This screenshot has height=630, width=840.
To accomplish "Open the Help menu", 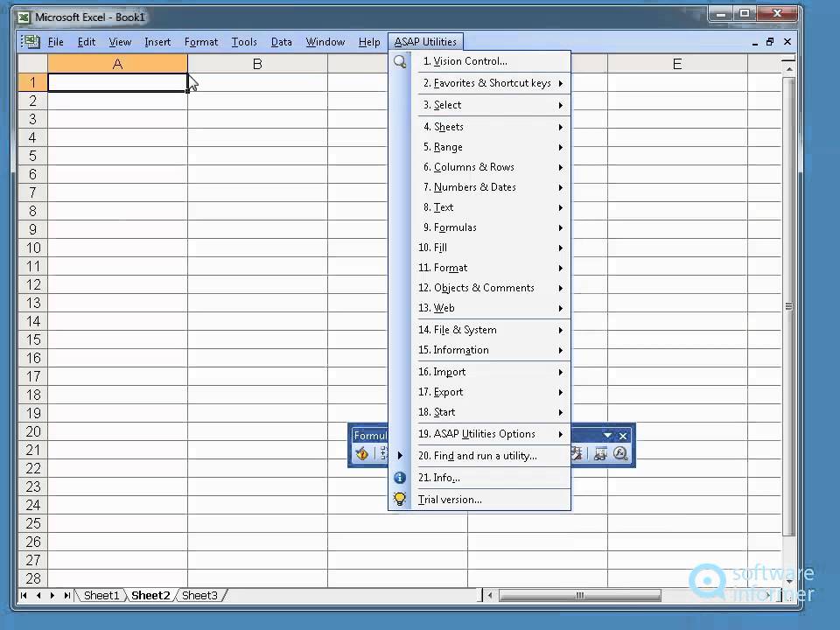I will [x=369, y=42].
